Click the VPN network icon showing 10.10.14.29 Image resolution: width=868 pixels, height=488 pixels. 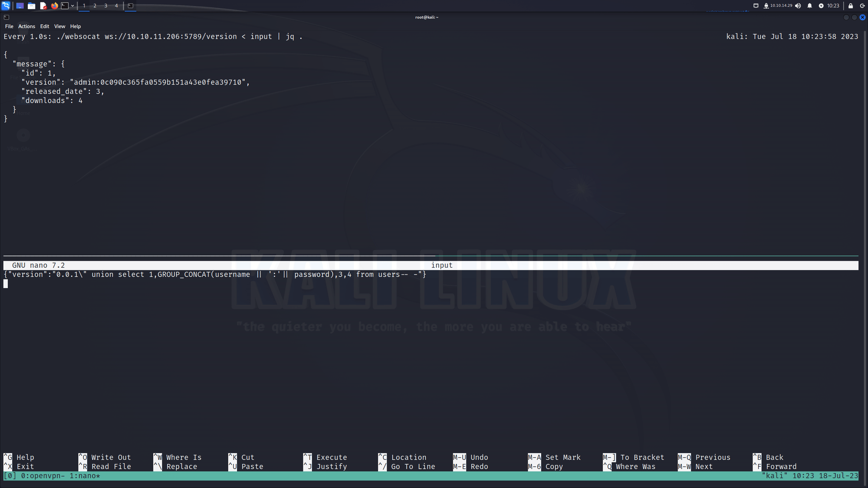coord(777,6)
